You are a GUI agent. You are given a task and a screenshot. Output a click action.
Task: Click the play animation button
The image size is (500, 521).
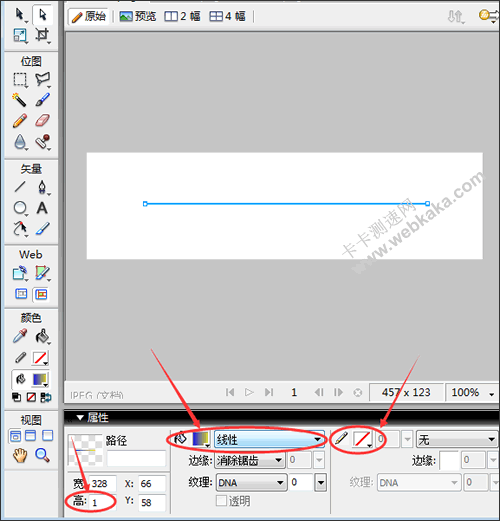[x=249, y=392]
